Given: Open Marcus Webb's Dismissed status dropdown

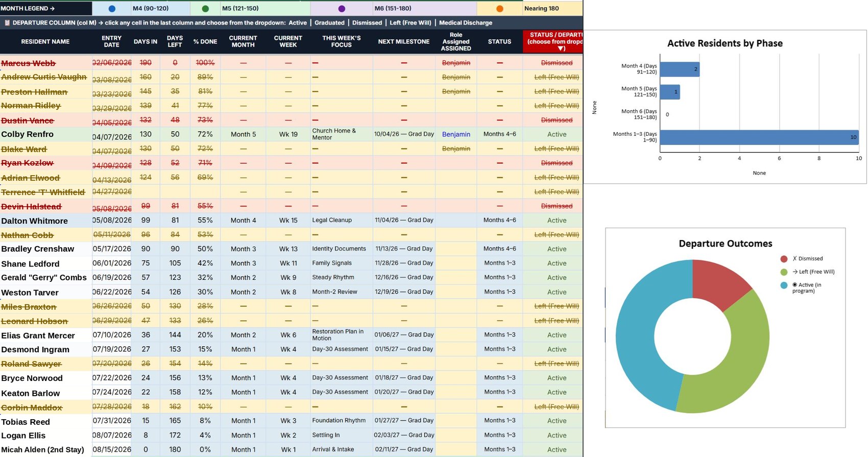Looking at the screenshot, I should (x=553, y=63).
